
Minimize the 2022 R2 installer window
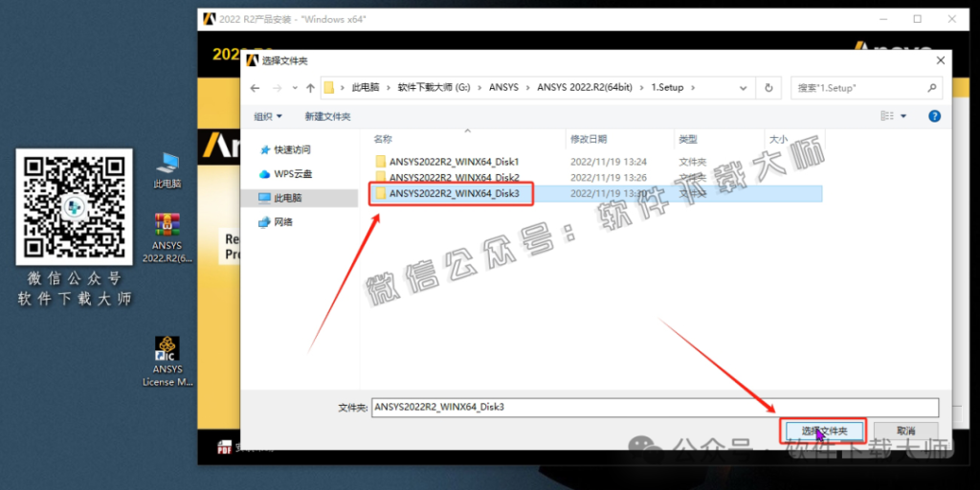tap(883, 19)
